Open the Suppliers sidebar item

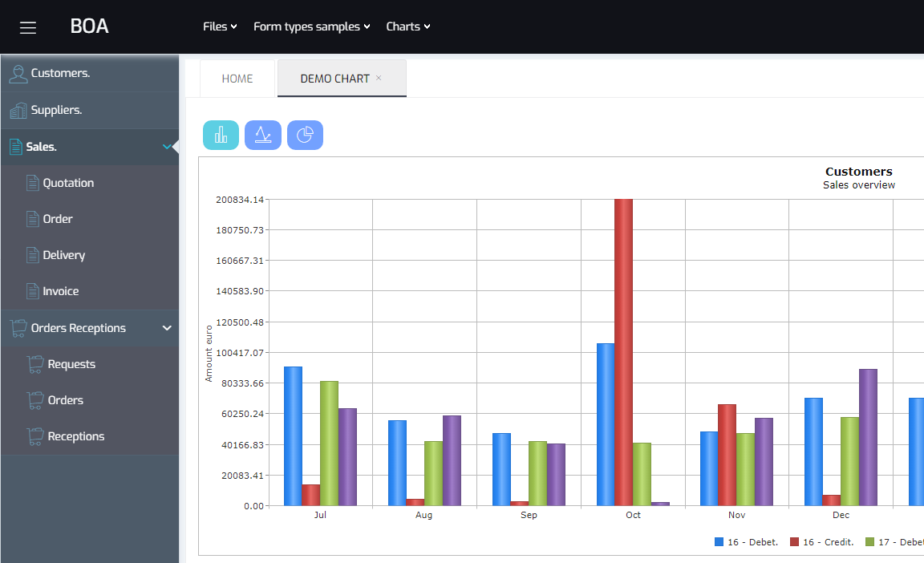point(90,110)
